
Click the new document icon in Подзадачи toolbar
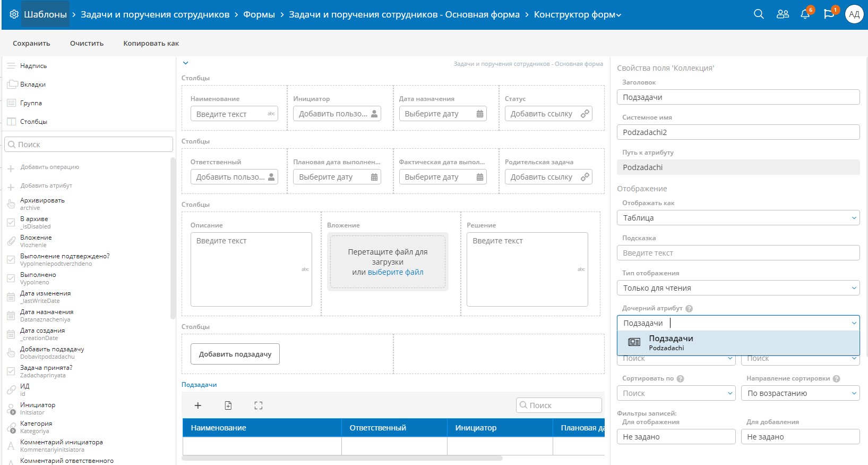[228, 405]
